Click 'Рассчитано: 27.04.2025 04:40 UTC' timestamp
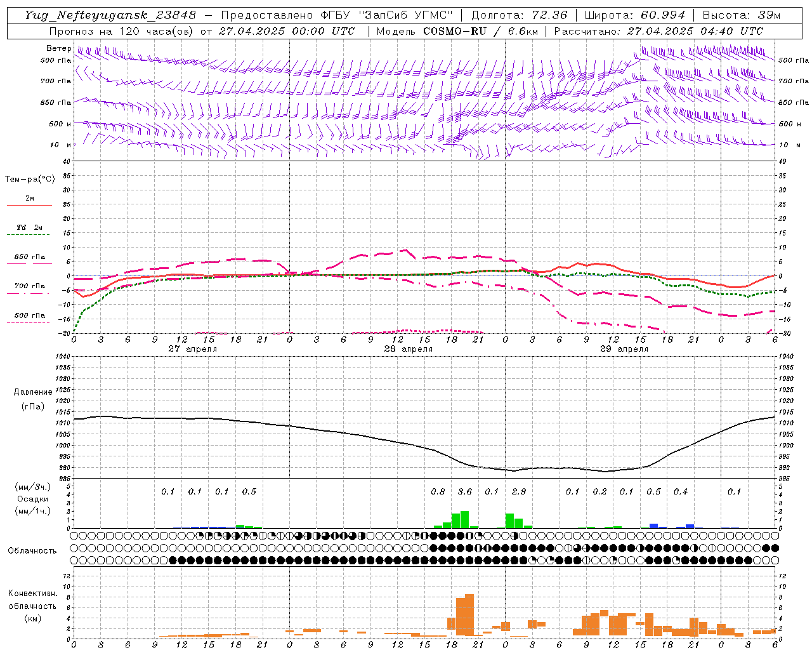 (658, 31)
